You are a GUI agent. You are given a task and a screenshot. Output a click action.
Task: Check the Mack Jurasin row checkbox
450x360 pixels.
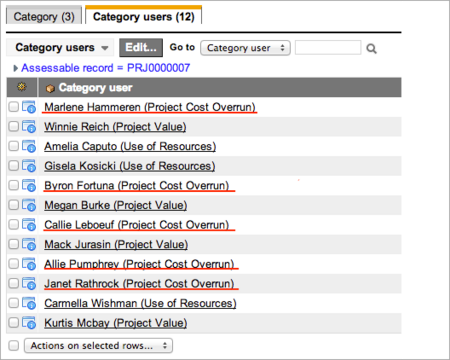pos(13,244)
